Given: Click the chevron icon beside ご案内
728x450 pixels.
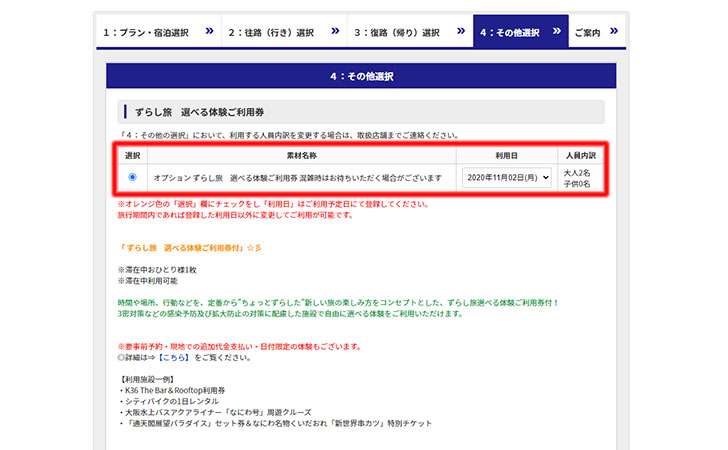Looking at the screenshot, I should click(x=614, y=31).
